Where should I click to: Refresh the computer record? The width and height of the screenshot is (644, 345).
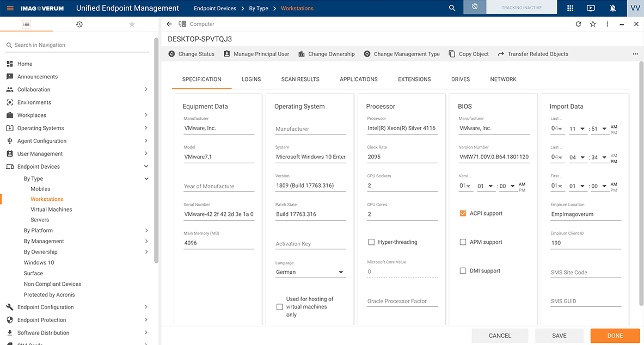click(578, 24)
